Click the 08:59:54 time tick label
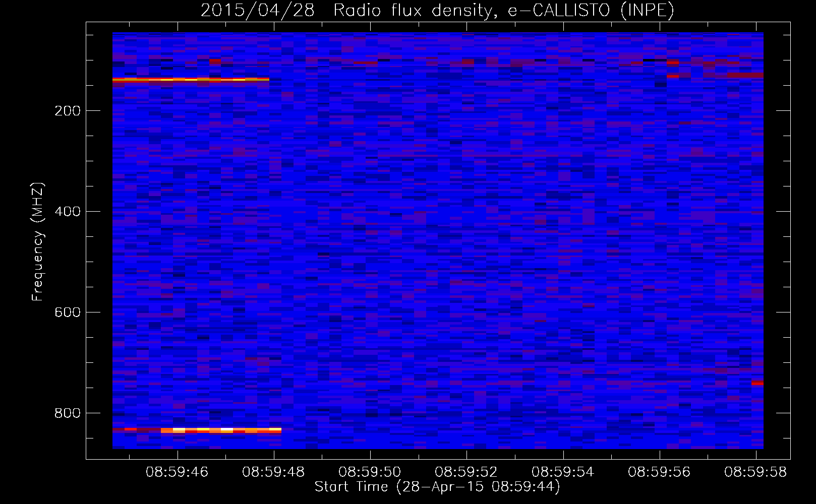The width and height of the screenshot is (816, 504). (563, 472)
